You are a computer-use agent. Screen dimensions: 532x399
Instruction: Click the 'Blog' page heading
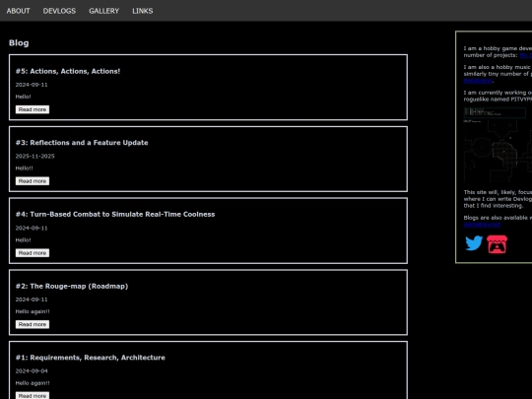(x=19, y=42)
